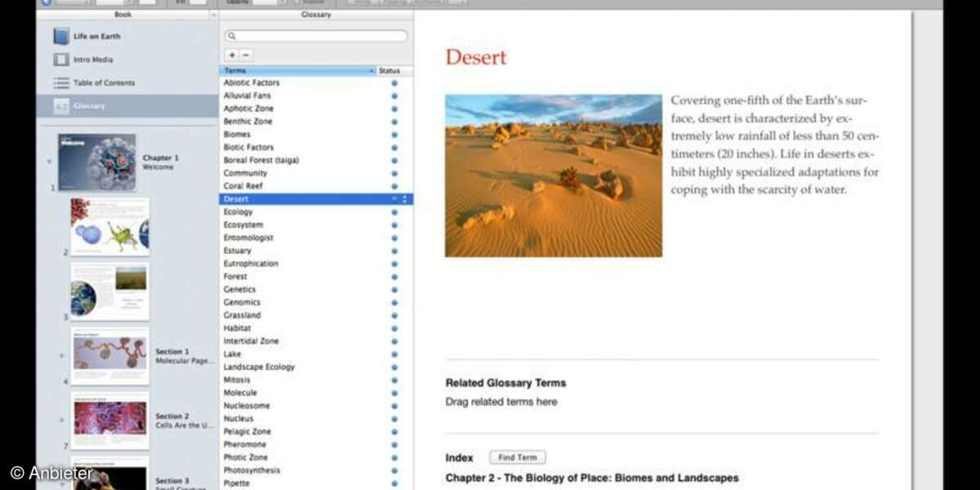
Task: Select the Photic Zone term
Action: click(246, 457)
